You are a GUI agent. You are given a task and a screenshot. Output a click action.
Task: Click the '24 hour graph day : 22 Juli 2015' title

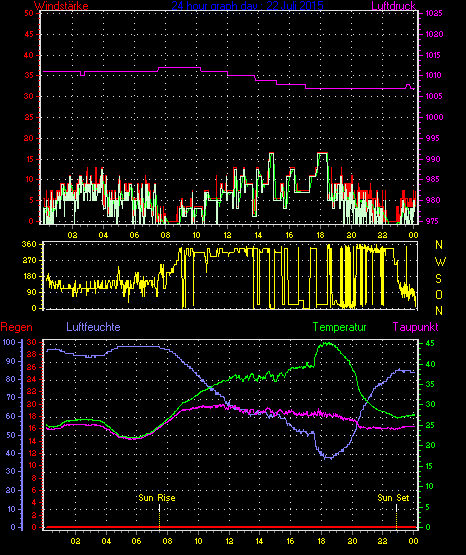(247, 6)
